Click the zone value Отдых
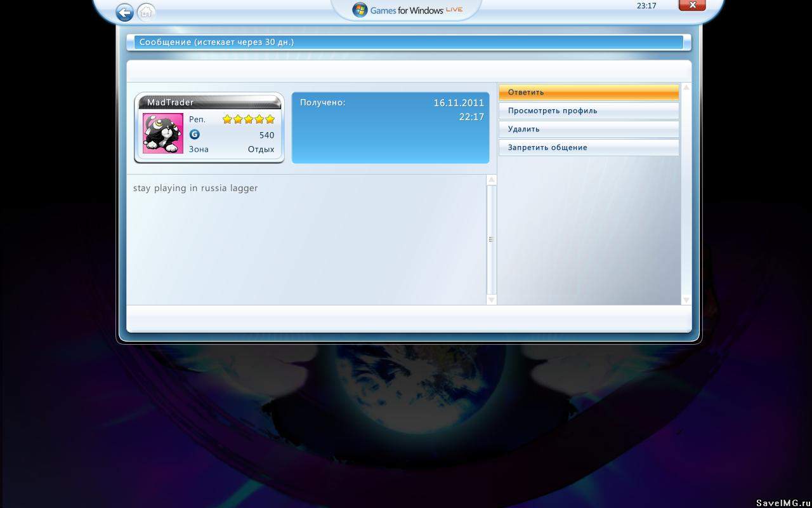 coord(261,149)
